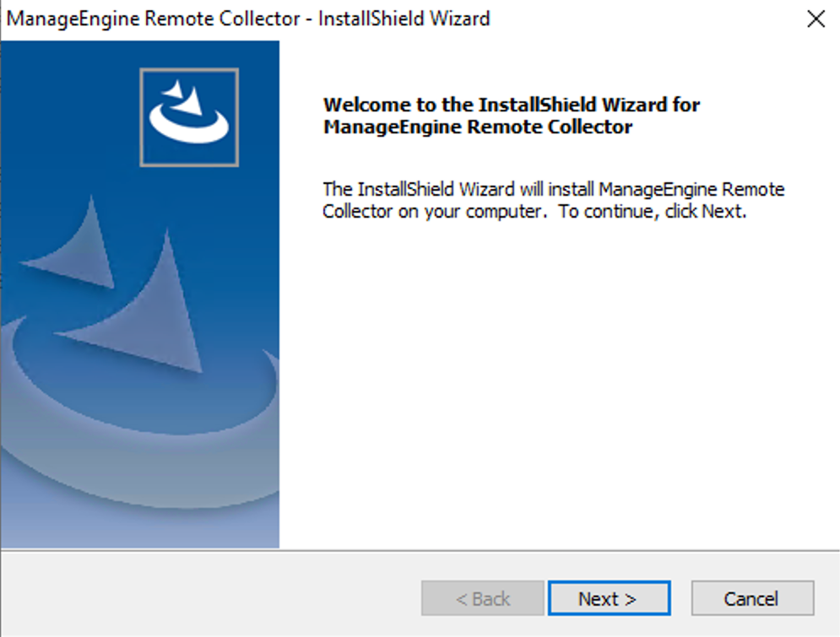The image size is (840, 637).
Task: Click "ManageEngine Remote Collector" in bold heading
Action: (478, 127)
